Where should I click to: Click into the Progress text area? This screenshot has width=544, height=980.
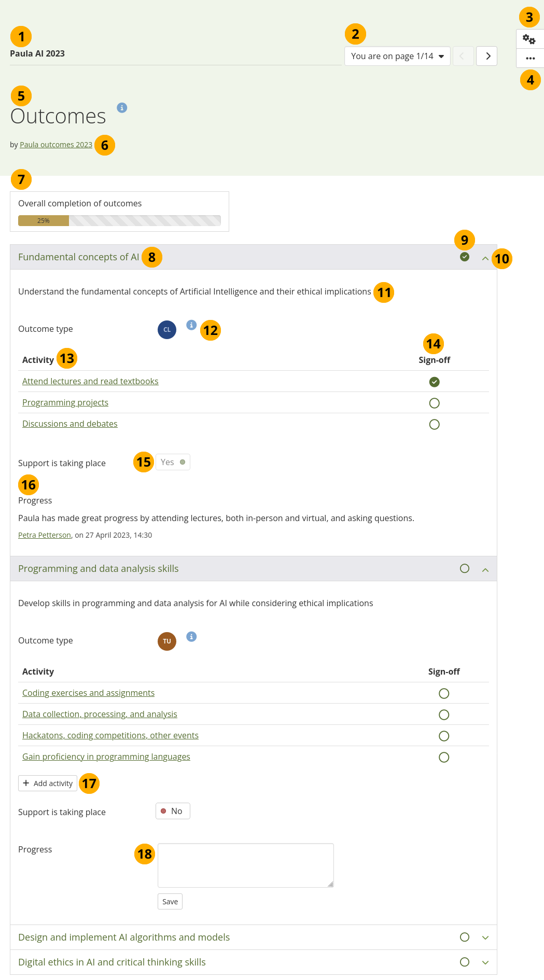(245, 865)
